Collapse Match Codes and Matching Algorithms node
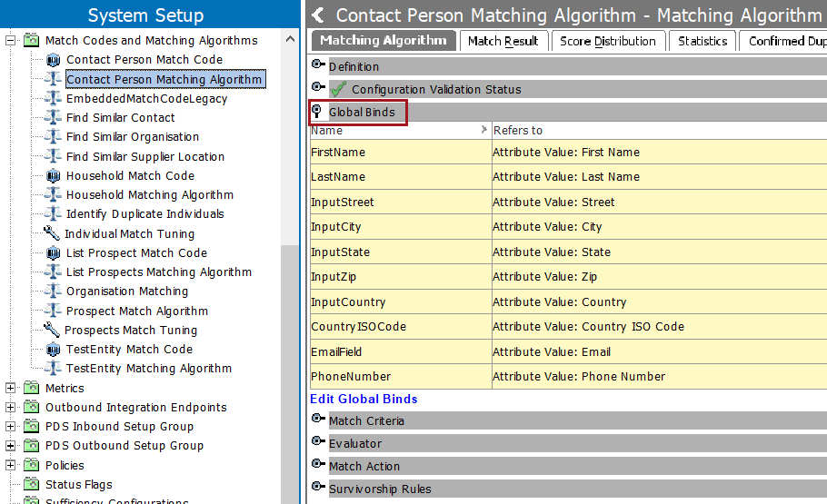The image size is (827, 504). click(11, 41)
